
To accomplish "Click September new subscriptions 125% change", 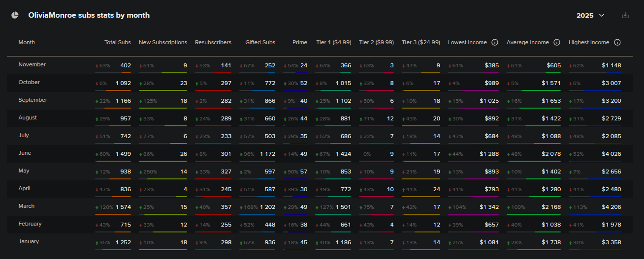I will pos(148,101).
